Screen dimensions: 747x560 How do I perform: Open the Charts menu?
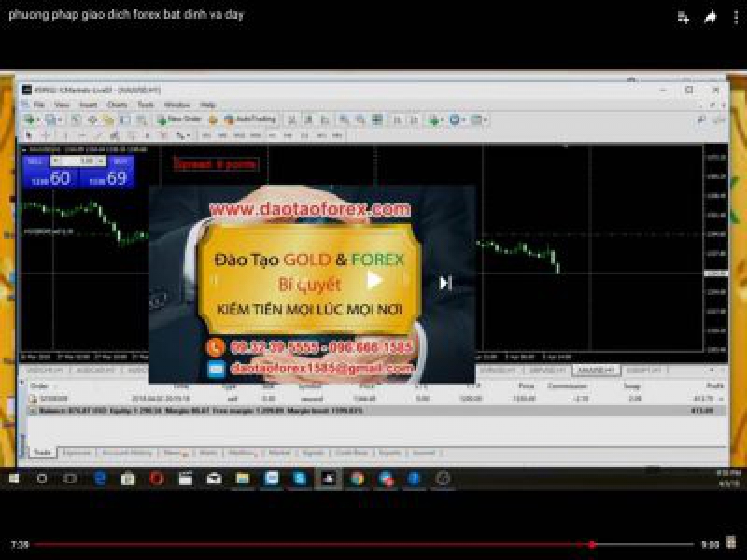[x=117, y=105]
